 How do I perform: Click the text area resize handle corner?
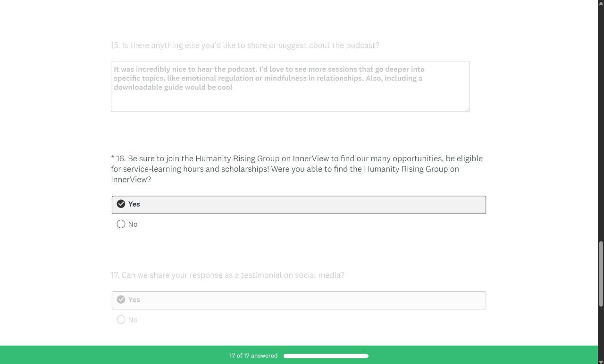[467, 109]
